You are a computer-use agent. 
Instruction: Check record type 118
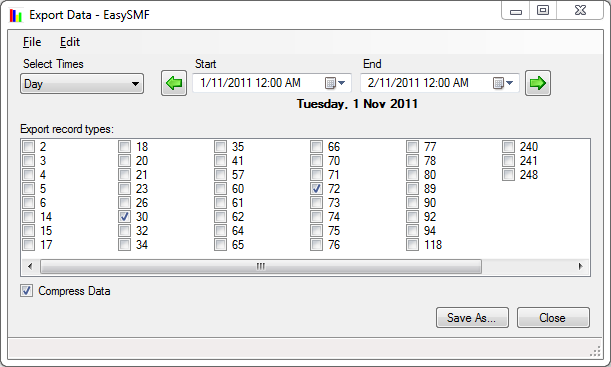tap(412, 245)
